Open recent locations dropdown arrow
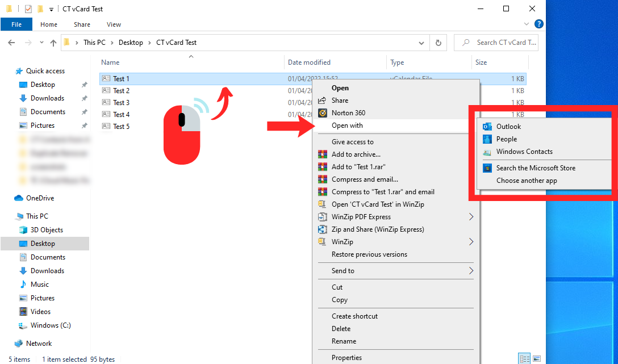618x364 pixels. point(41,43)
